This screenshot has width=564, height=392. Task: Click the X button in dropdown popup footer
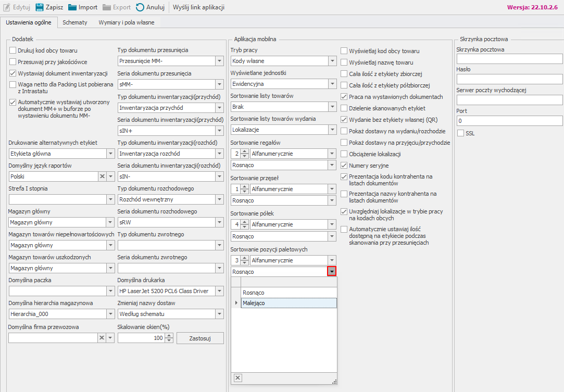coord(237,377)
